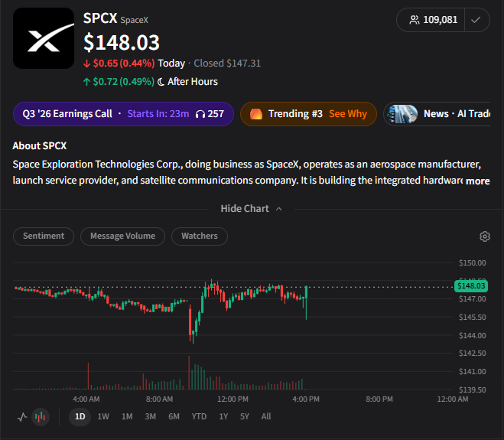Switch to line chart icon

tap(22, 417)
